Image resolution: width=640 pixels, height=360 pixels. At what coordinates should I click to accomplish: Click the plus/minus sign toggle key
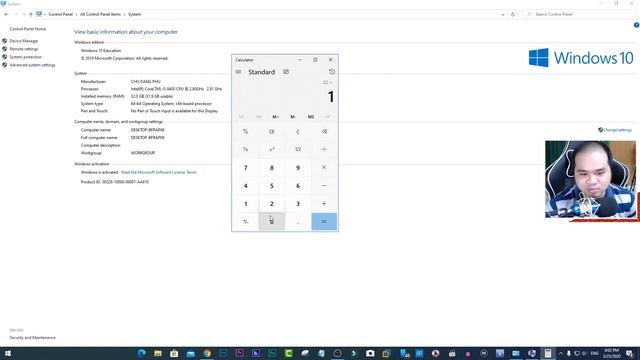pyautogui.click(x=245, y=221)
